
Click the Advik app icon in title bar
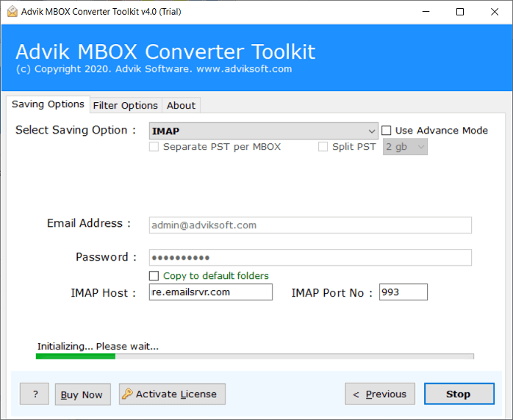click(12, 12)
